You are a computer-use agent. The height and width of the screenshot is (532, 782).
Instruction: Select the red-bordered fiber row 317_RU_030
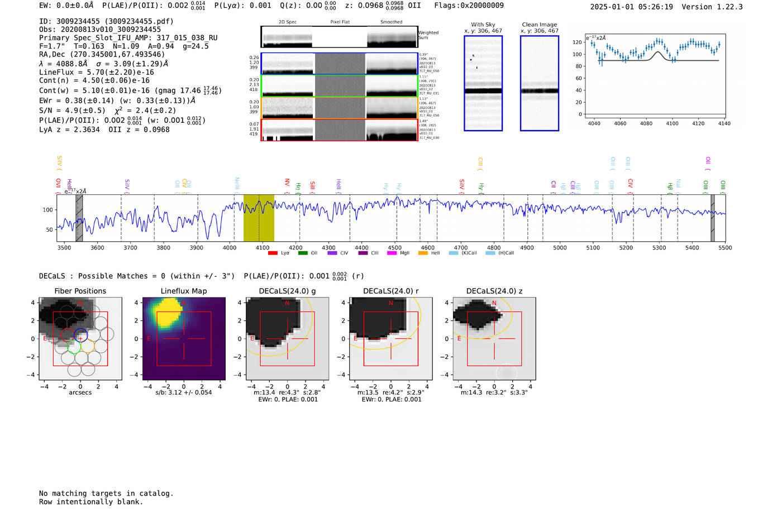pos(339,130)
